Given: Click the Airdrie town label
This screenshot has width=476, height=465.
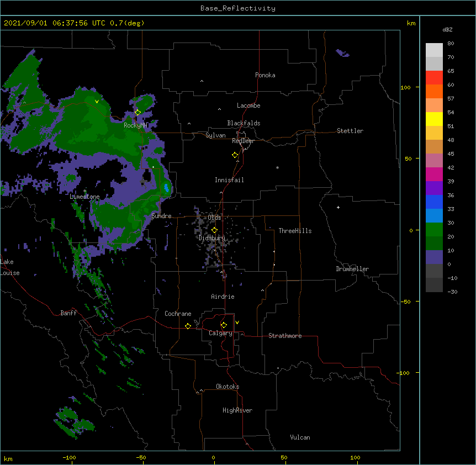Looking at the screenshot, I should pos(223,297).
